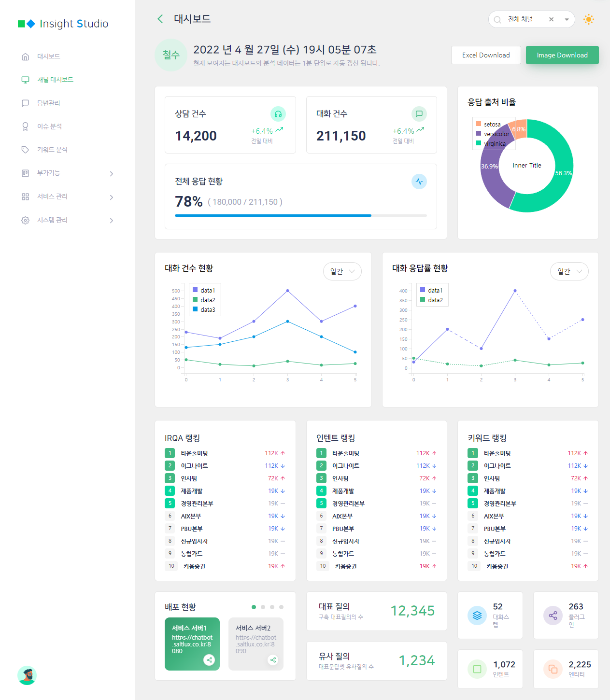Open the 일간 dropdown in 대화 건수 현황
Image resolution: width=610 pixels, height=700 pixels.
click(342, 271)
